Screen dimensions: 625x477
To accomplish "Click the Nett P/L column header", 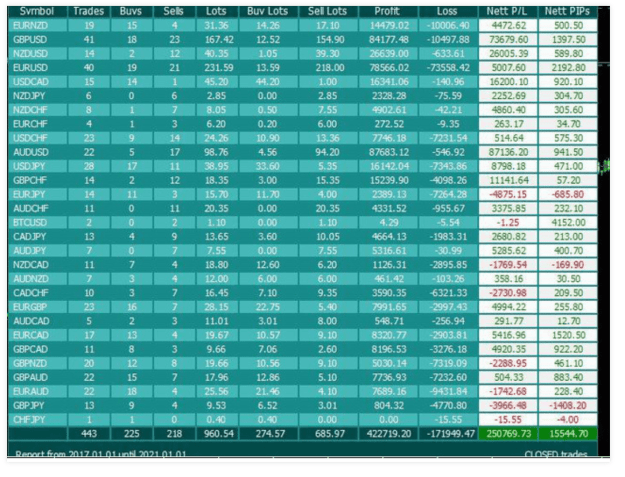I will coord(508,12).
